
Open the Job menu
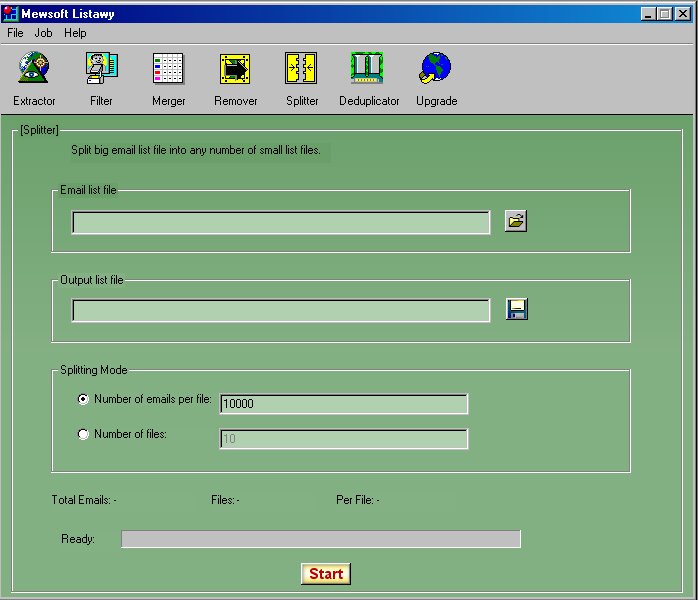tap(43, 33)
